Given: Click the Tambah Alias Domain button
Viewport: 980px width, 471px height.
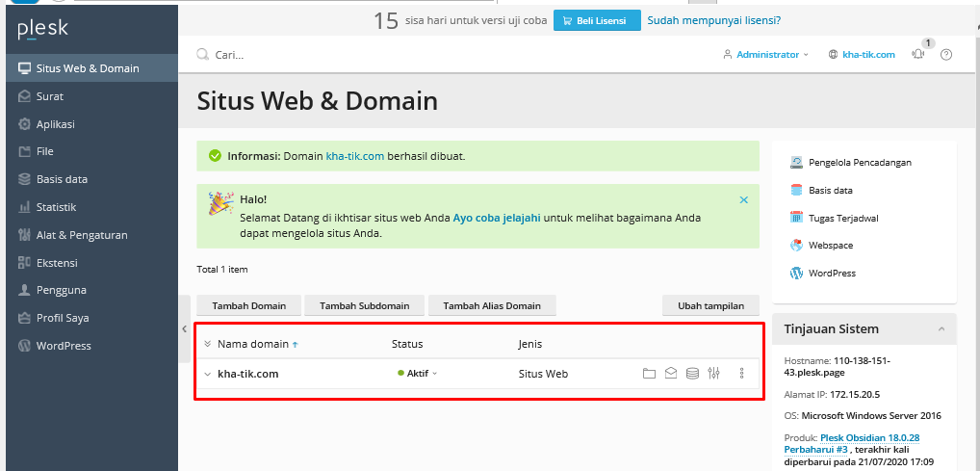Looking at the screenshot, I should tap(492, 306).
